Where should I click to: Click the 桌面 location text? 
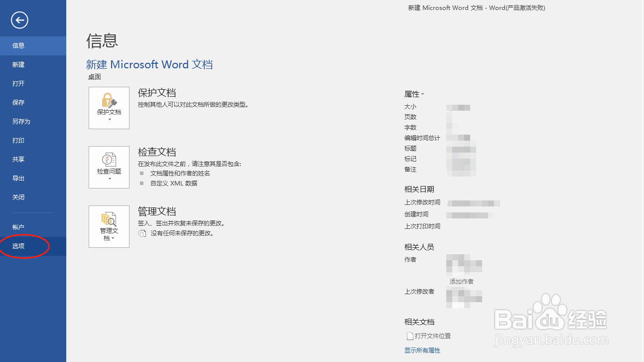click(95, 77)
